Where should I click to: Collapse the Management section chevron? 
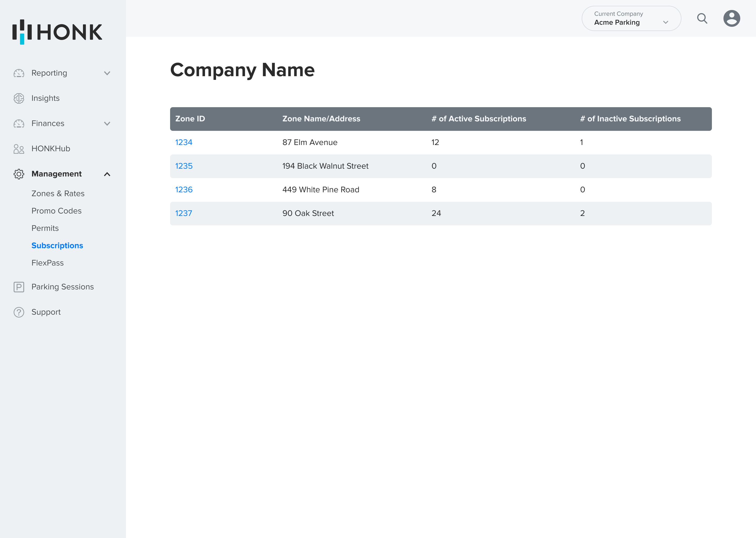[107, 174]
